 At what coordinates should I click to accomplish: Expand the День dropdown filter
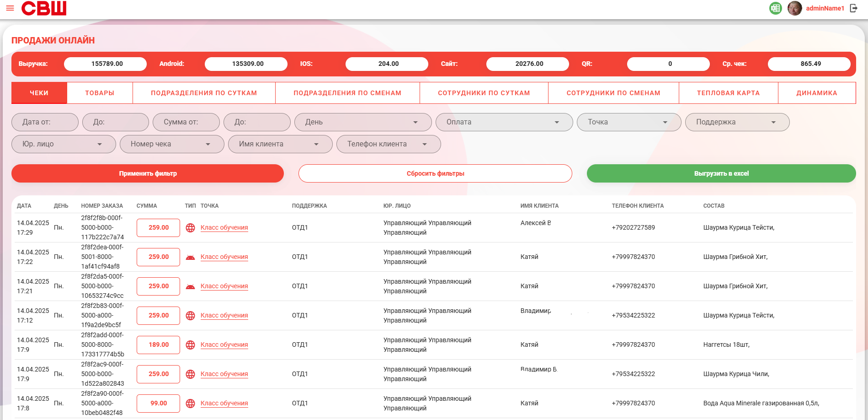pyautogui.click(x=363, y=122)
